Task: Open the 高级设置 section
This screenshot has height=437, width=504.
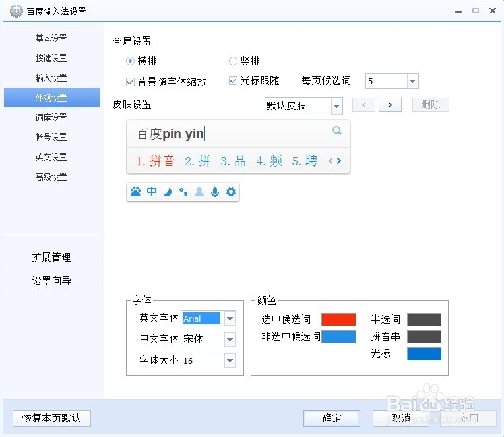Action: [51, 177]
